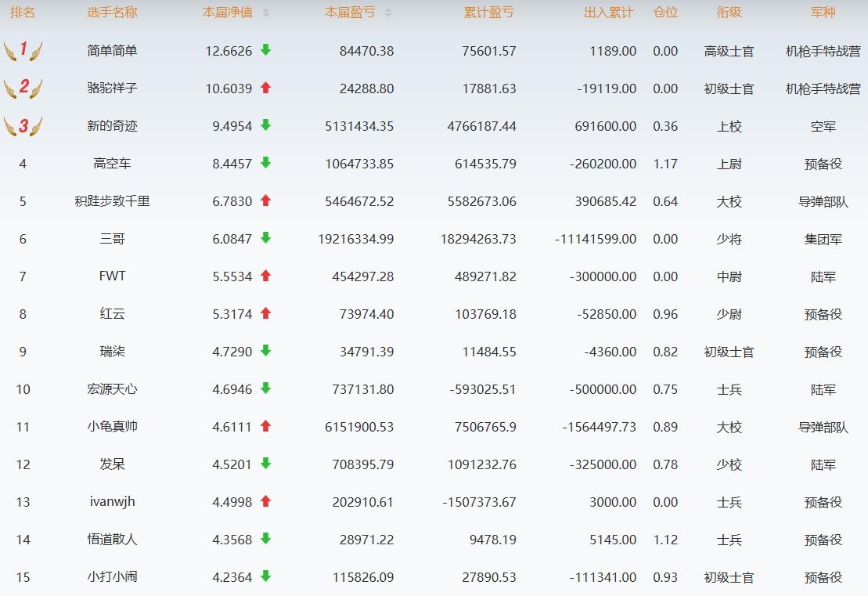The width and height of the screenshot is (868, 596).
Task: Open player 简单简单 profile
Action: pyautogui.click(x=112, y=51)
